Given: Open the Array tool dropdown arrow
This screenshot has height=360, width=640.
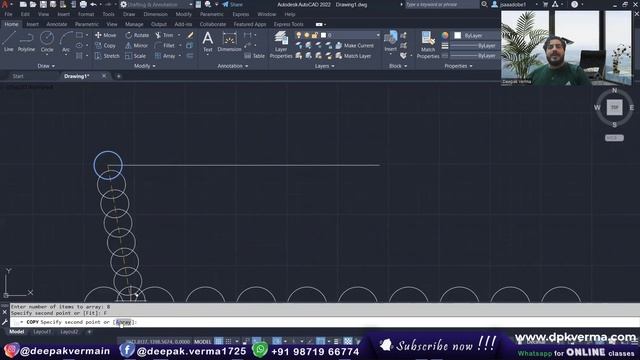Looking at the screenshot, I should click(x=180, y=56).
